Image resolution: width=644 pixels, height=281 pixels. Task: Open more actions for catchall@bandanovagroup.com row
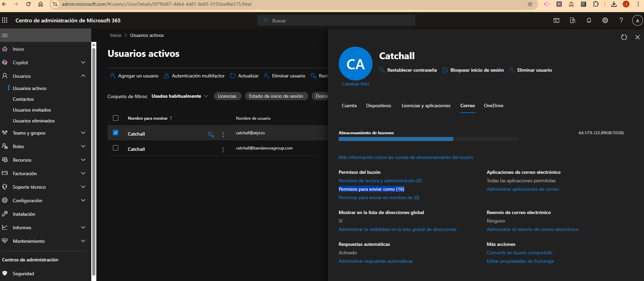point(223,149)
